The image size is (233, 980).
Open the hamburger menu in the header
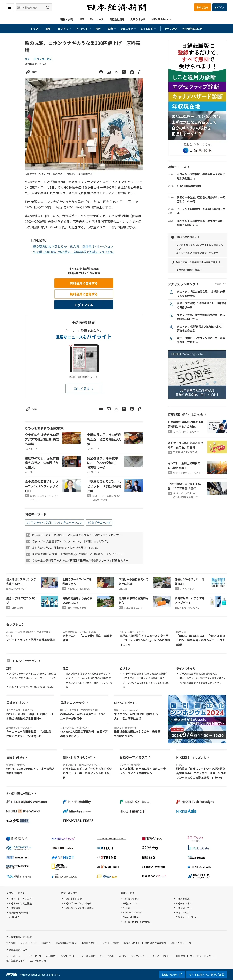pos(10,7)
